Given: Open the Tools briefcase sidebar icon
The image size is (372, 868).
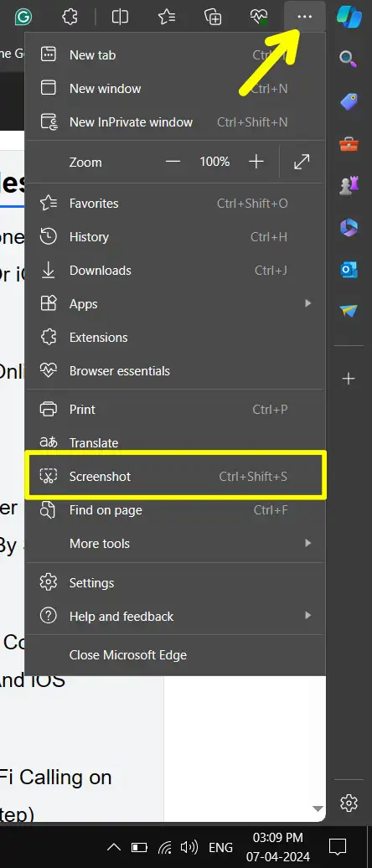Looking at the screenshot, I should point(349,143).
